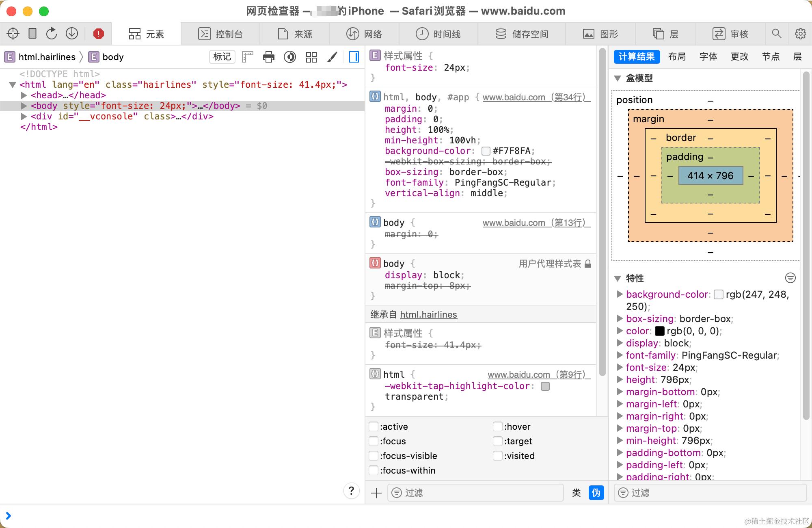Image resolution: width=812 pixels, height=528 pixels.
Task: Click the #F7F8FA background-color swatch
Action: (486, 151)
